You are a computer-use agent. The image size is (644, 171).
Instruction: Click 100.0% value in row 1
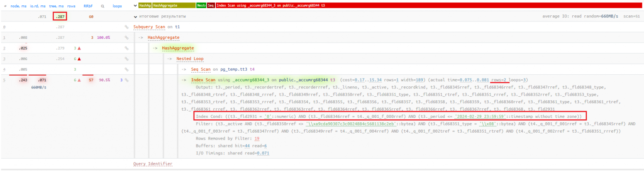coord(103,38)
